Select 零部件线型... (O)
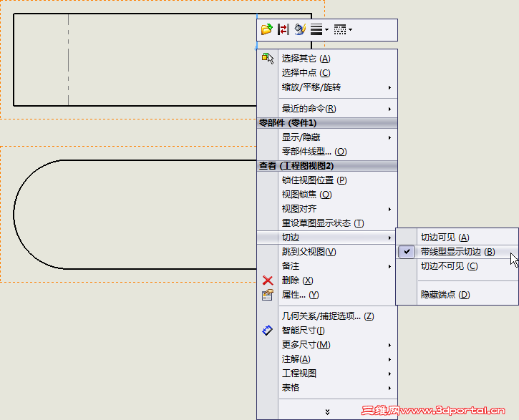The width and height of the screenshot is (519, 420). click(327, 152)
